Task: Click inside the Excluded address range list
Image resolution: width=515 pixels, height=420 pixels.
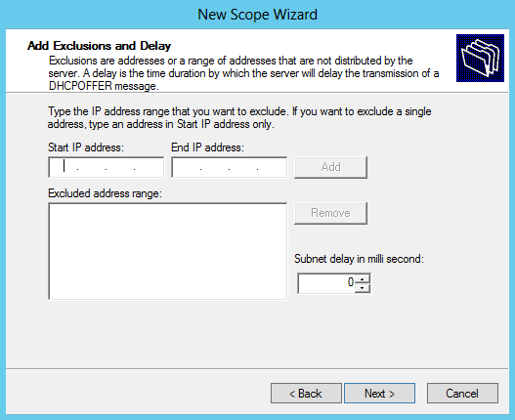Action: pyautogui.click(x=168, y=251)
